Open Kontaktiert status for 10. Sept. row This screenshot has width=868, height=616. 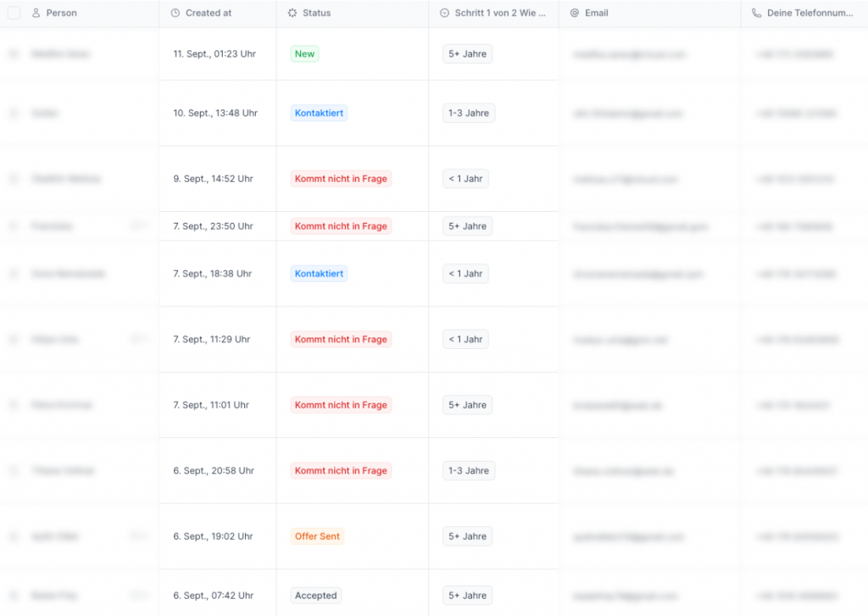coord(319,114)
